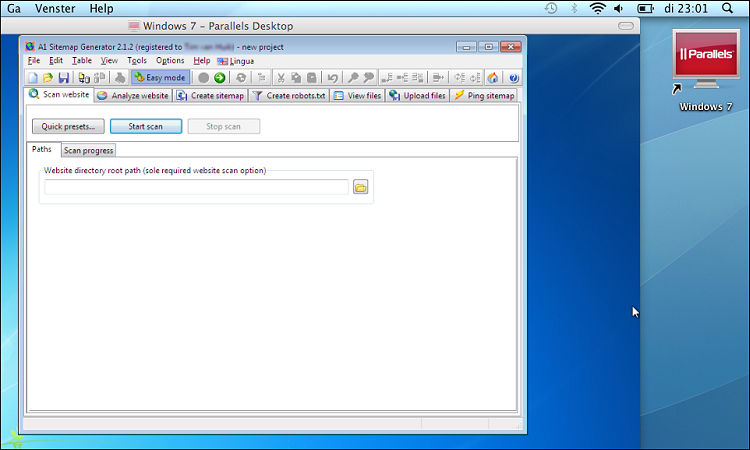Click the tree structure icon after refresh
The width and height of the screenshot is (750, 450).
click(x=261, y=77)
